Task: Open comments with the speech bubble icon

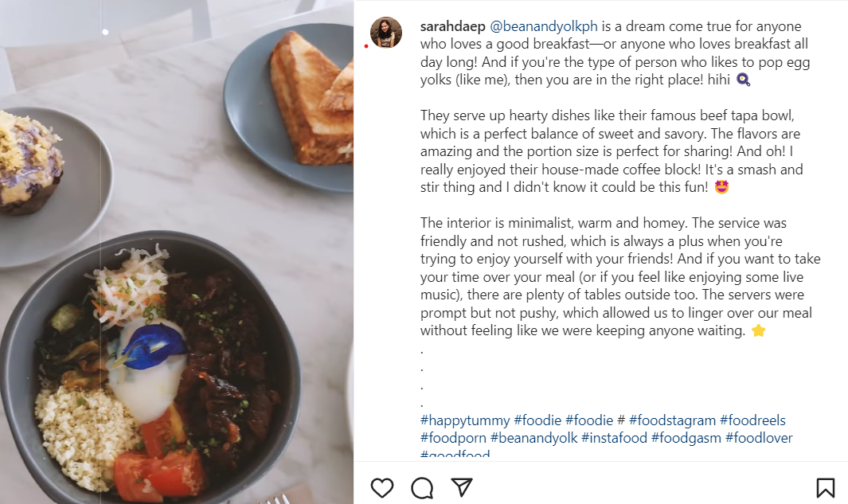Action: [x=422, y=487]
